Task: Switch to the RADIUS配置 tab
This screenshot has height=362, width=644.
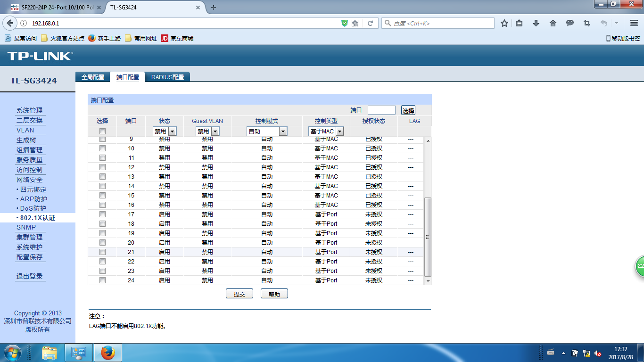Action: [167, 77]
